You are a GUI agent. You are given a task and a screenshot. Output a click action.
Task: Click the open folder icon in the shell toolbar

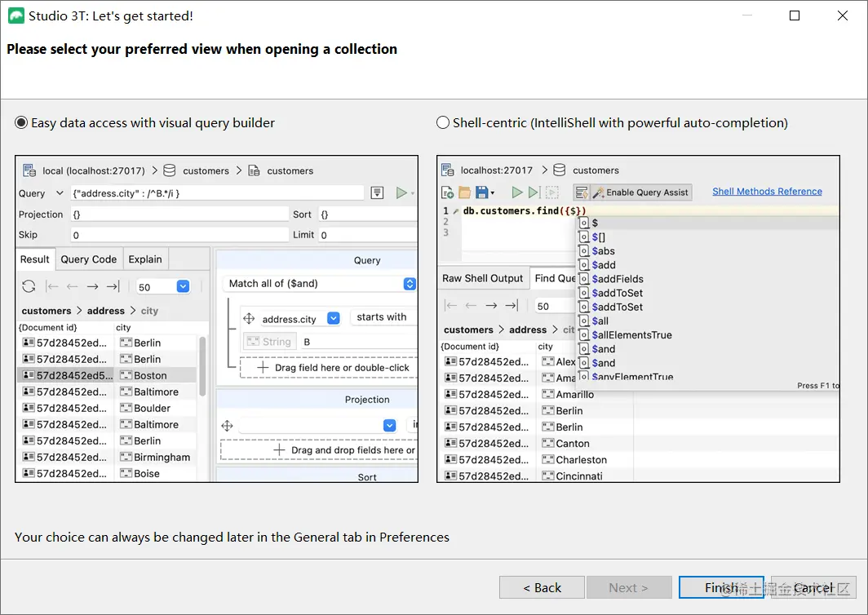pyautogui.click(x=464, y=192)
